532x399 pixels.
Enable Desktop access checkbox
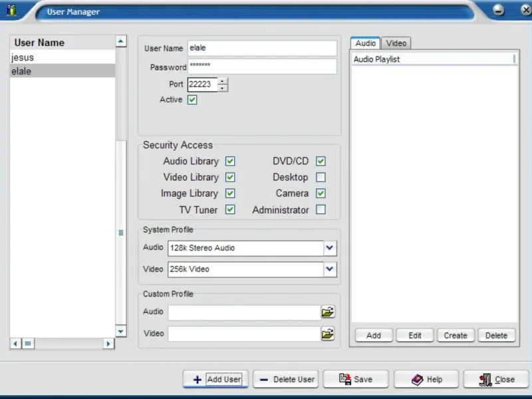coord(321,177)
